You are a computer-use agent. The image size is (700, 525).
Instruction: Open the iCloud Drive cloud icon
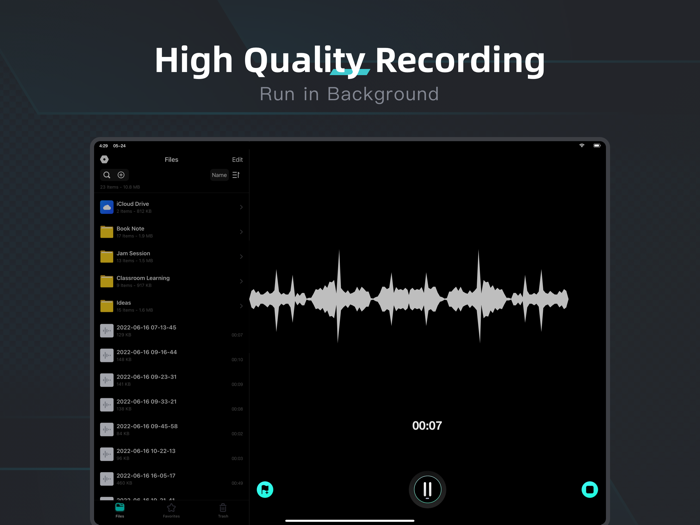pos(107,207)
